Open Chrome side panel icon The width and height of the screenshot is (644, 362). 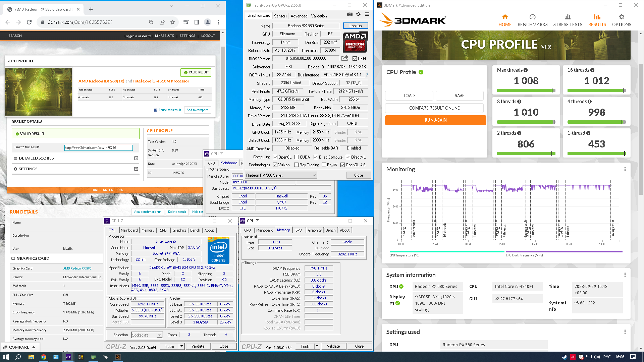tap(197, 22)
